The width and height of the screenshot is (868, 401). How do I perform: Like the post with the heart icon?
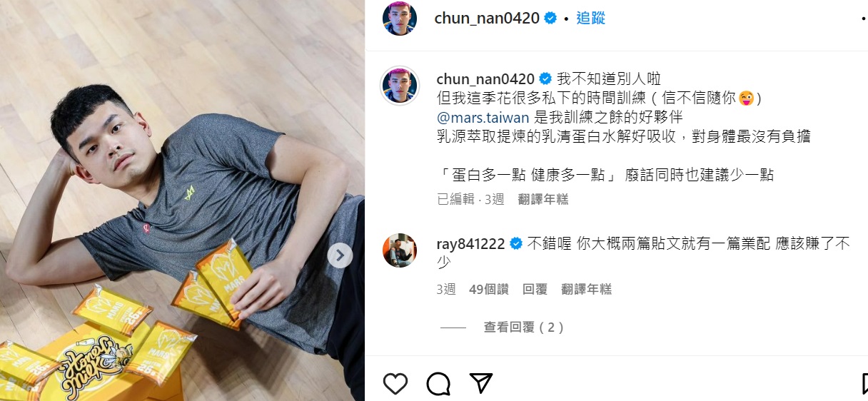[395, 384]
